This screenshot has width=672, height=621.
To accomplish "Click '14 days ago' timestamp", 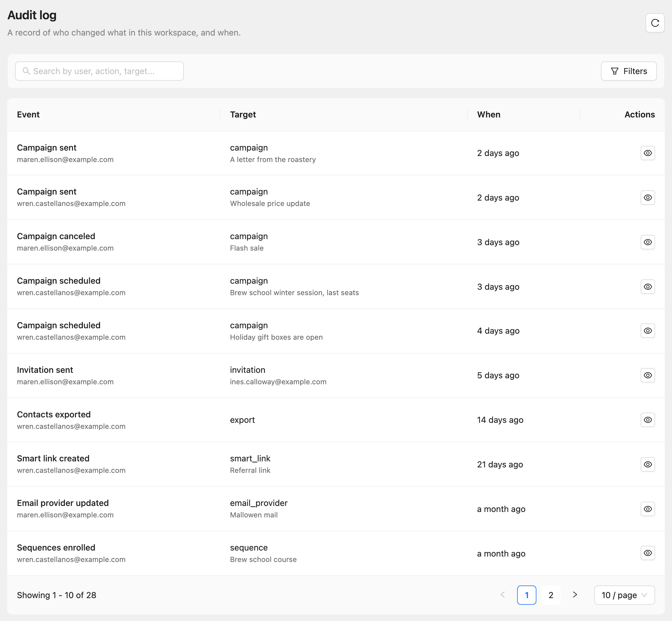I will coord(500,420).
